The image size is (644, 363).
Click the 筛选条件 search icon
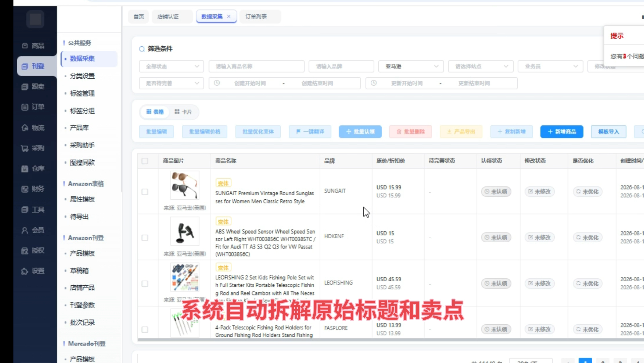(x=142, y=49)
